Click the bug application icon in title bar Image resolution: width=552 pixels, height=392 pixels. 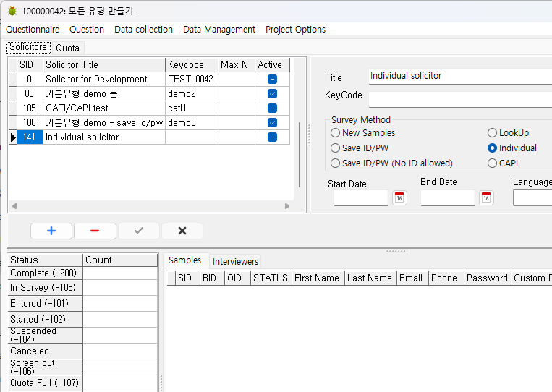coord(12,11)
